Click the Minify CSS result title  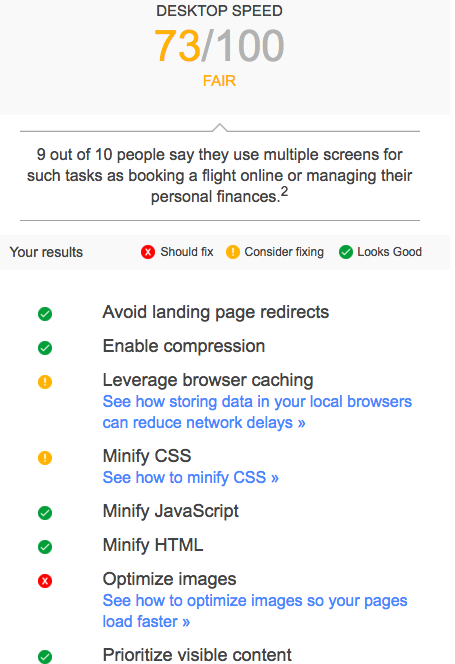(x=147, y=456)
